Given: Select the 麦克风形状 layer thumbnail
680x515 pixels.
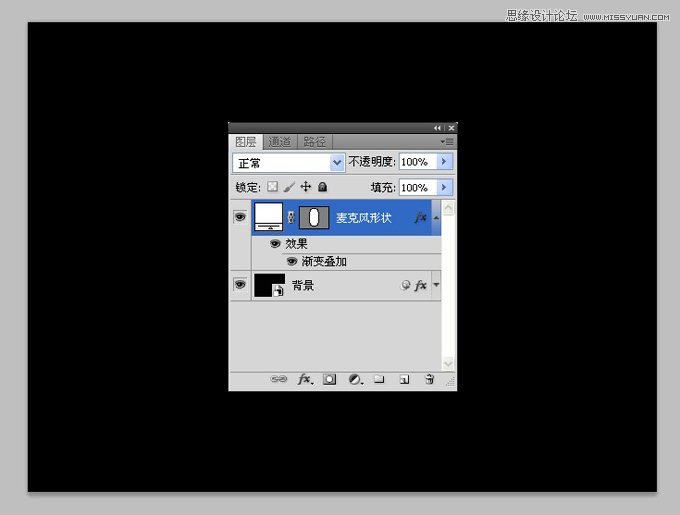Looking at the screenshot, I should tap(268, 216).
